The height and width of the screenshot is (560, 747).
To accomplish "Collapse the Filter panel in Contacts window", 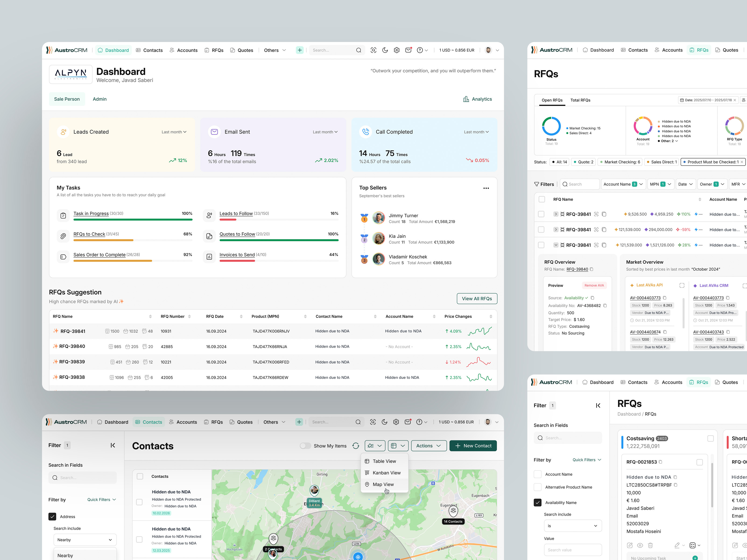I will pos(113,445).
